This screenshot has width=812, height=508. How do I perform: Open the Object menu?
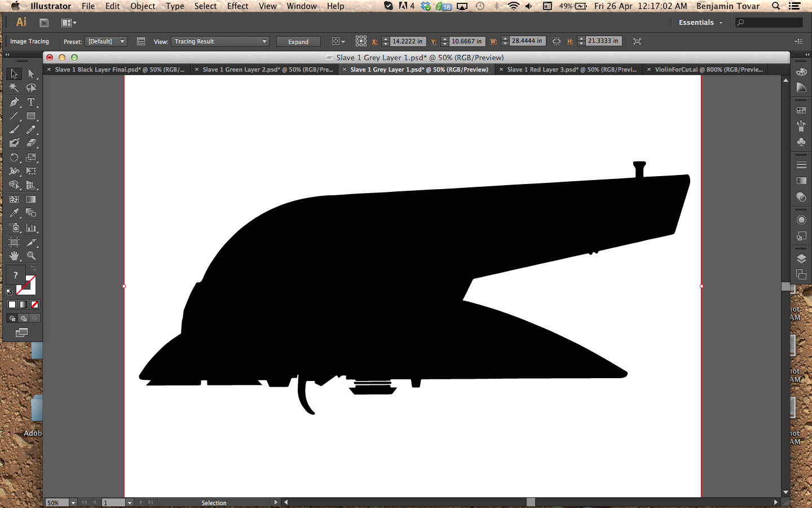[143, 6]
